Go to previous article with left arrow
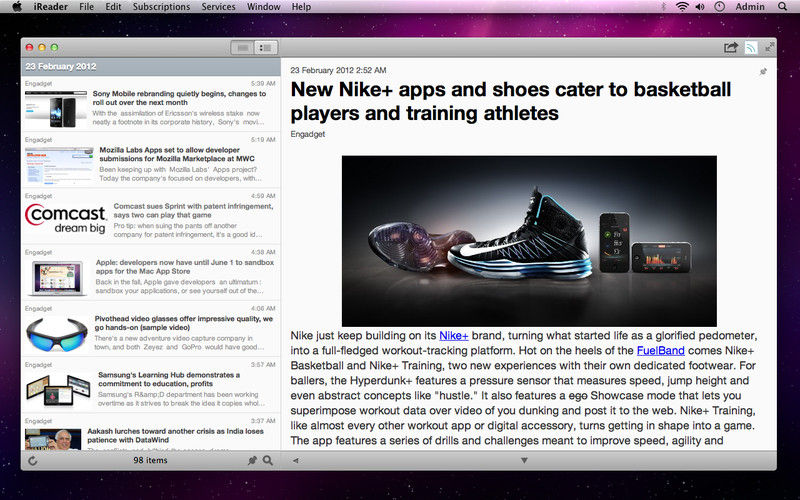This screenshot has width=800, height=500. click(295, 460)
